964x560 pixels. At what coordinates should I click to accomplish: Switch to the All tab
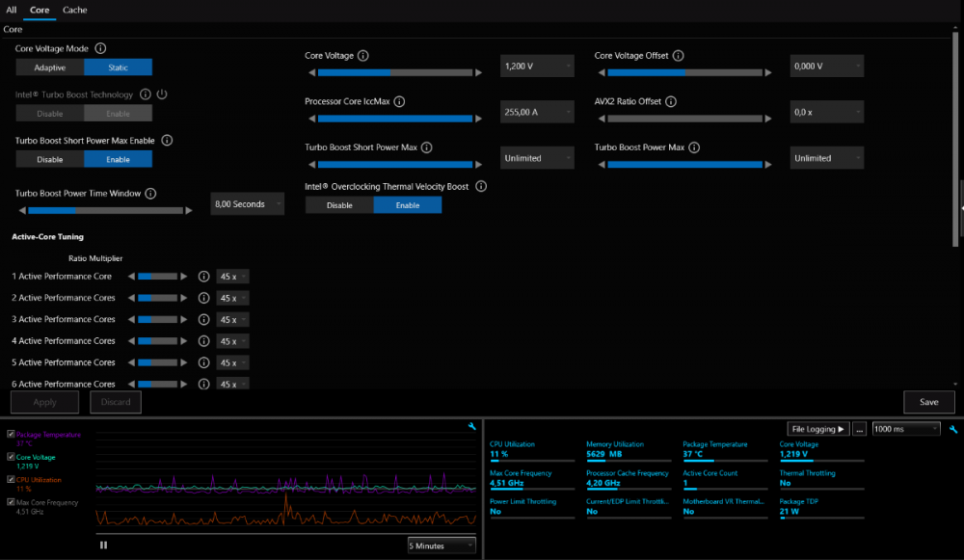[12, 10]
